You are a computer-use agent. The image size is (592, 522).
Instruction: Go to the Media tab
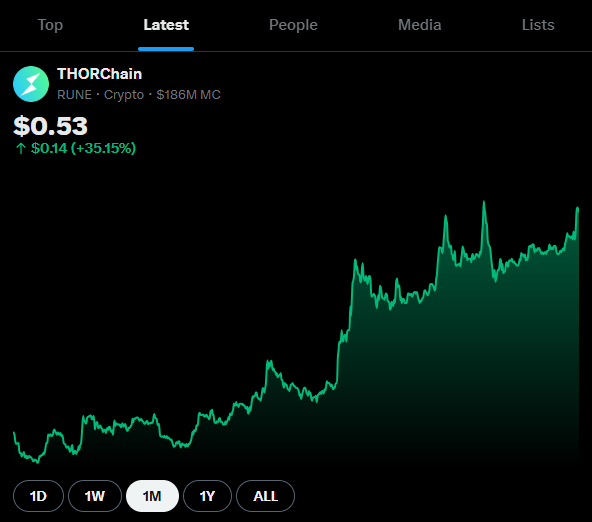(419, 25)
